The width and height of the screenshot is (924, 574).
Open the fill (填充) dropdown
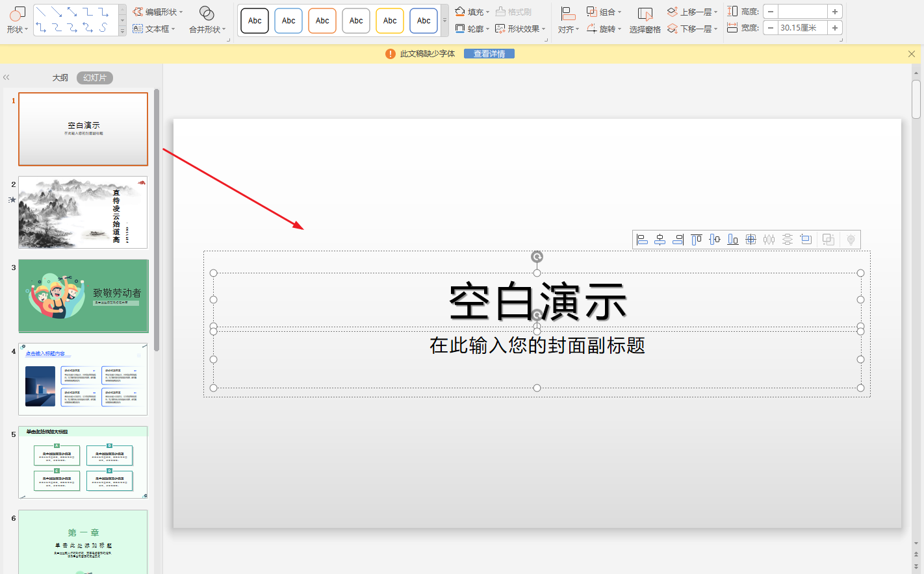point(472,12)
